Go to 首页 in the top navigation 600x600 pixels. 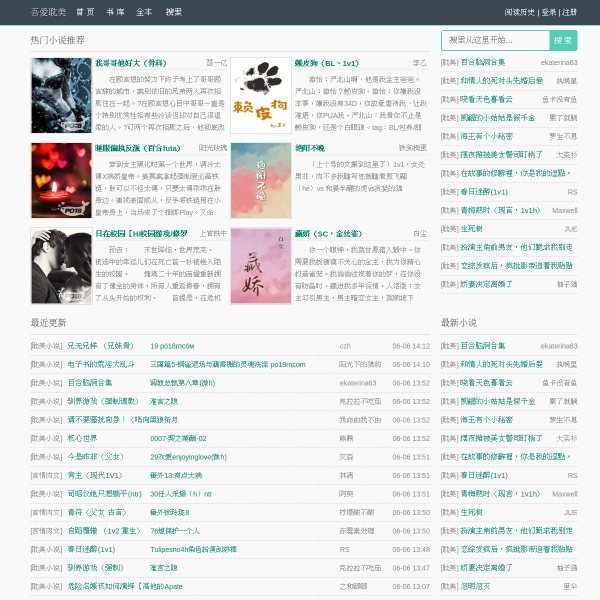[85, 12]
